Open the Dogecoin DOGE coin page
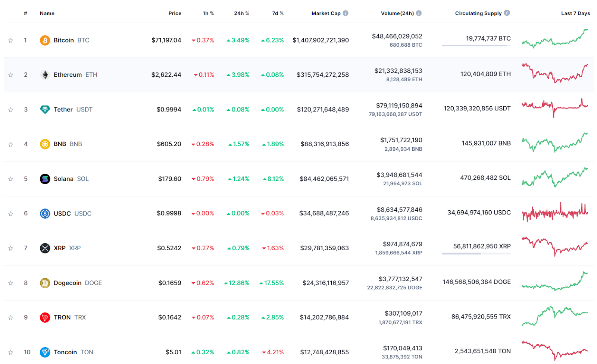Viewport: 597px width, 364px height. [78, 283]
